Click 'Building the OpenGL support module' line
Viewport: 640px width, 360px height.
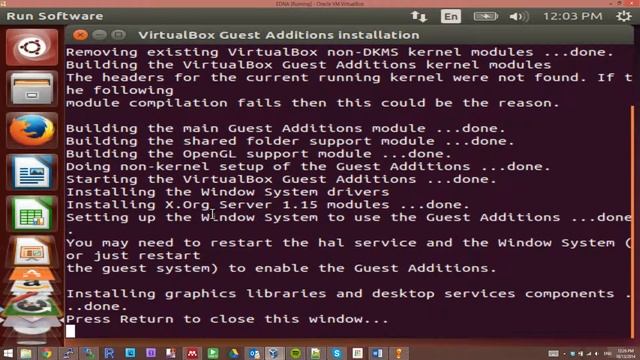coord(259,154)
